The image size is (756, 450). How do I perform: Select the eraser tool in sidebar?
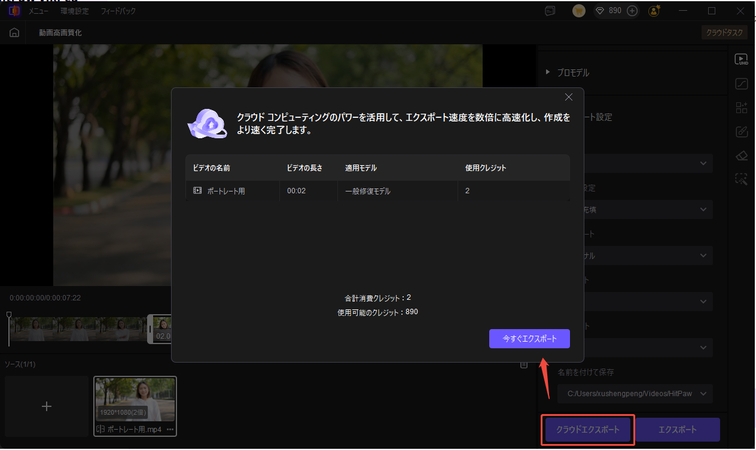click(741, 155)
